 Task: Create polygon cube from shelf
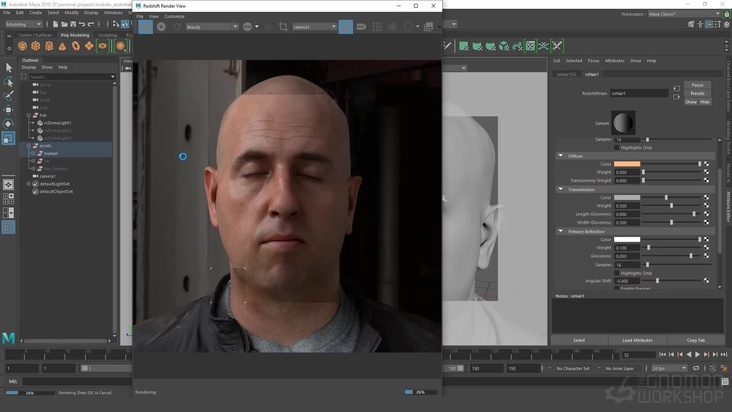[x=36, y=46]
